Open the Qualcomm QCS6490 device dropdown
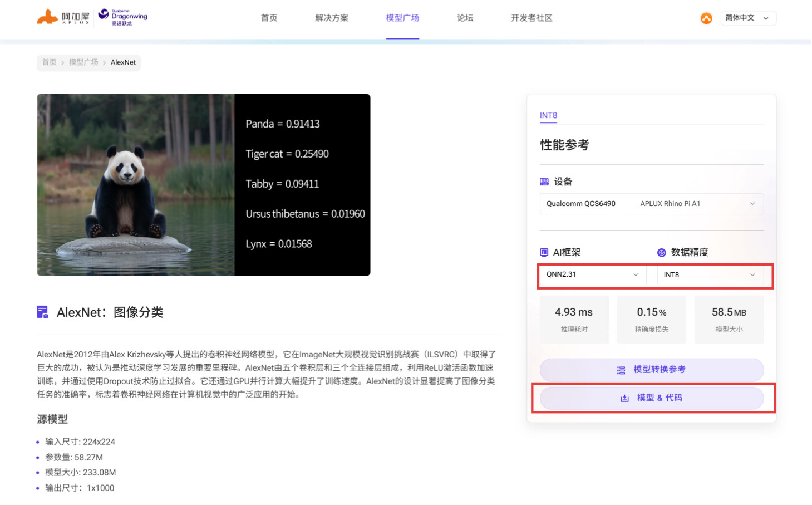Screen dimensions: 812x505 coord(651,204)
